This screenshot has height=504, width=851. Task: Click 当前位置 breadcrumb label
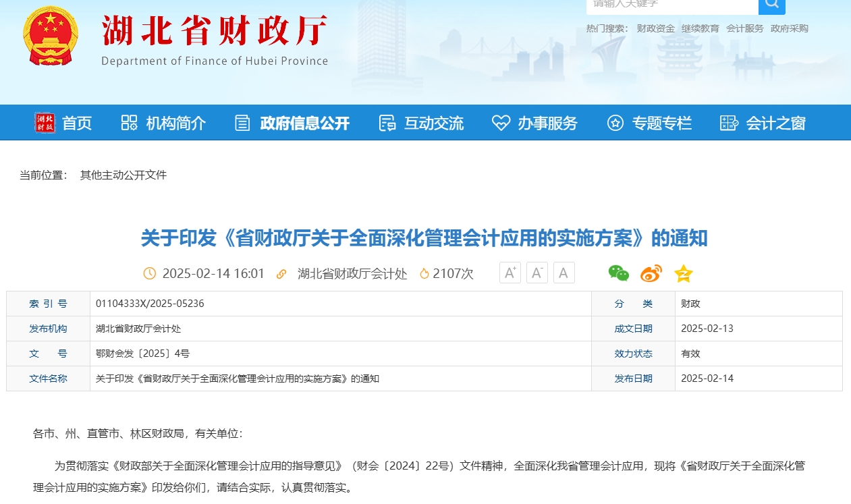(x=44, y=175)
